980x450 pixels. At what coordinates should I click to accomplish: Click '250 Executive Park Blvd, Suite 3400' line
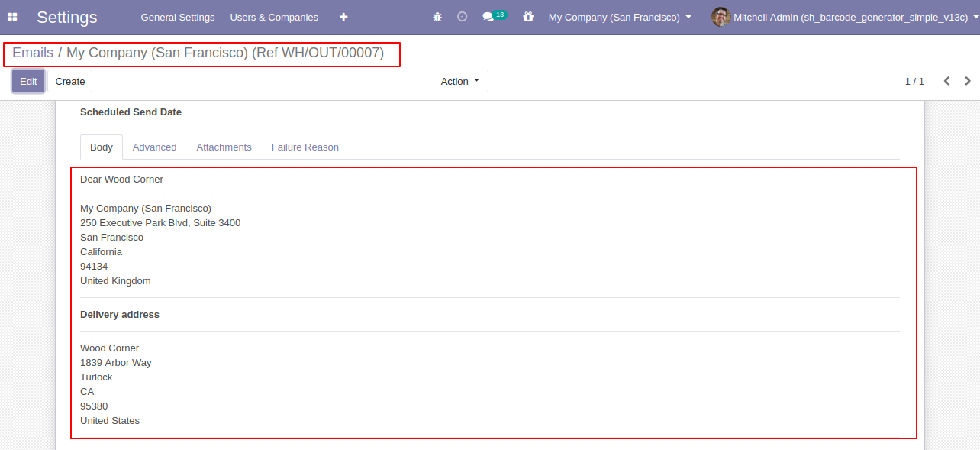click(x=160, y=222)
